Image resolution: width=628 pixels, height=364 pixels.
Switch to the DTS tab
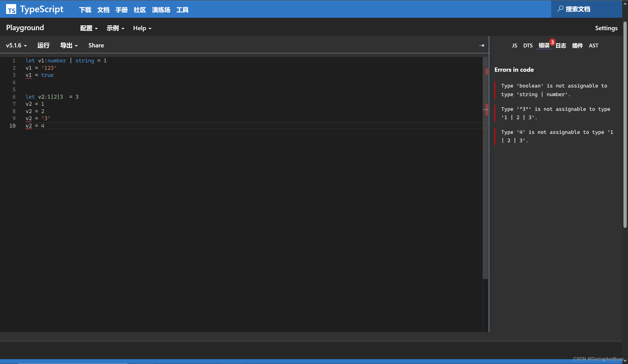click(x=528, y=46)
